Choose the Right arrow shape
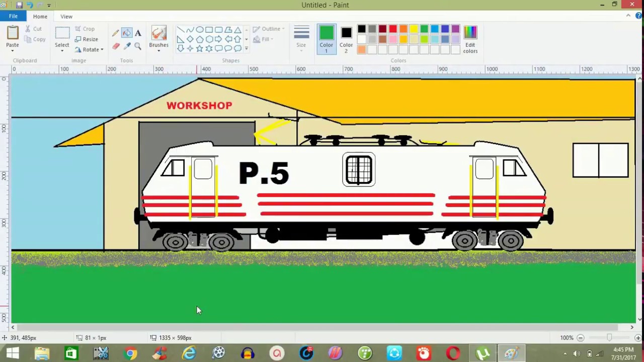644x362 pixels. [x=219, y=39]
